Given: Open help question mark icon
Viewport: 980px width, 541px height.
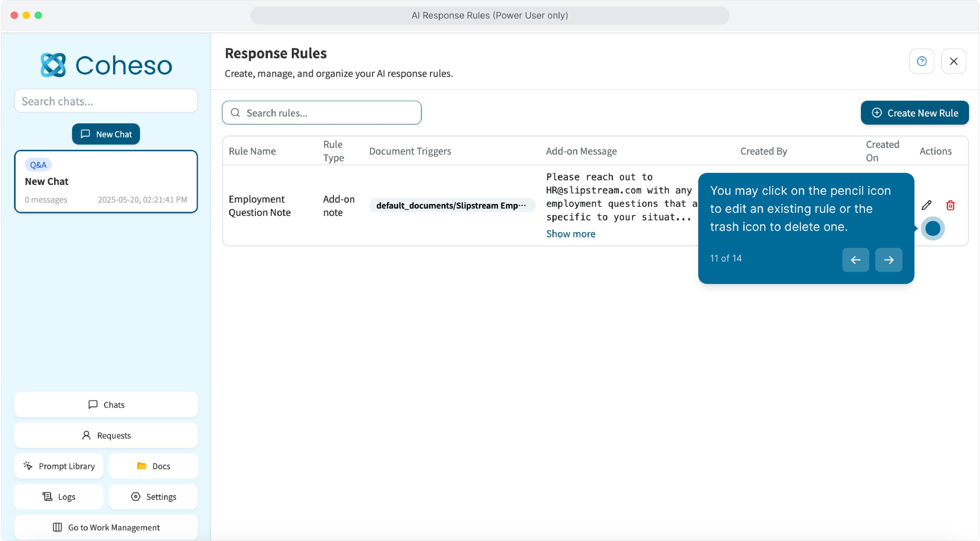Looking at the screenshot, I should [921, 61].
